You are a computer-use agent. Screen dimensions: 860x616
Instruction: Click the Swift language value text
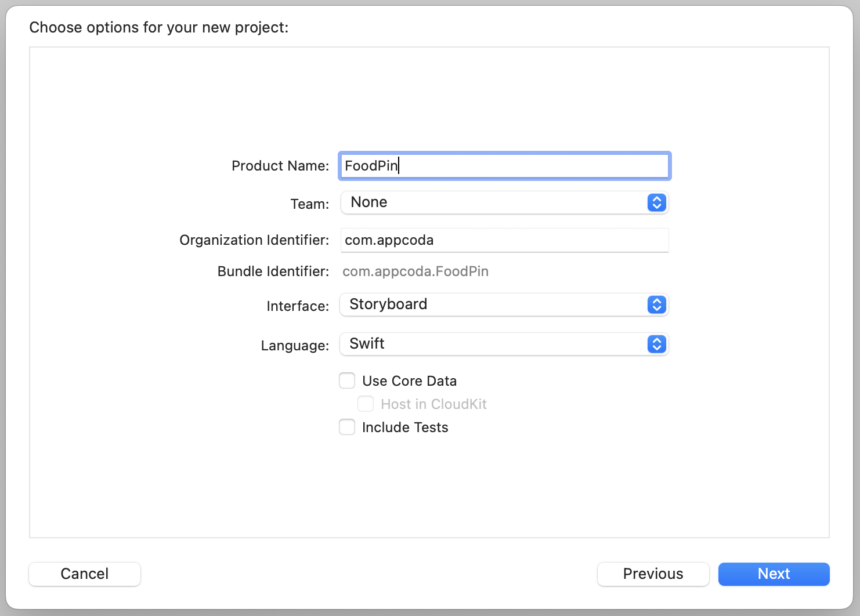(x=366, y=343)
